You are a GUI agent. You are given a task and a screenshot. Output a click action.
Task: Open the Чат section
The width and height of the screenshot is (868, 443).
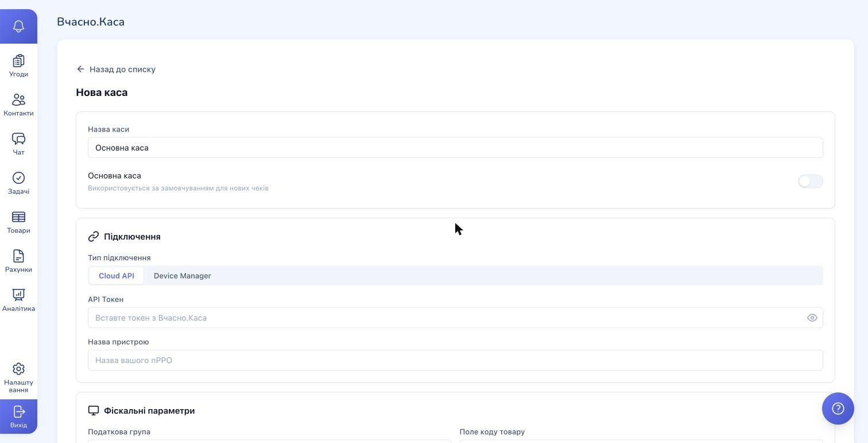click(x=18, y=144)
